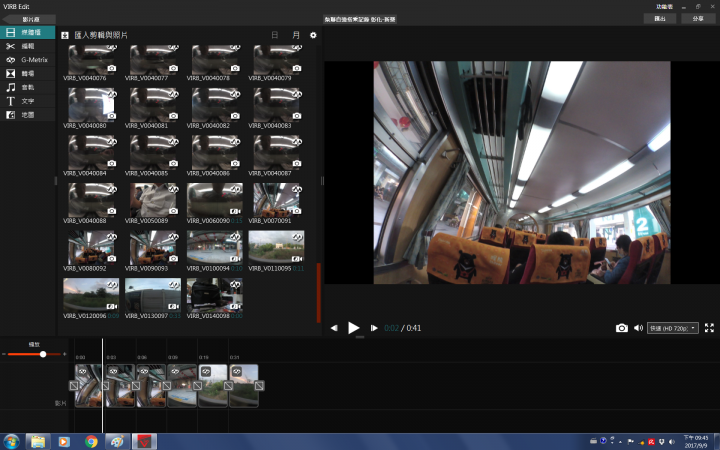Select video clip VIRB_V0100094
The width and height of the screenshot is (720, 450).
pyautogui.click(x=215, y=248)
